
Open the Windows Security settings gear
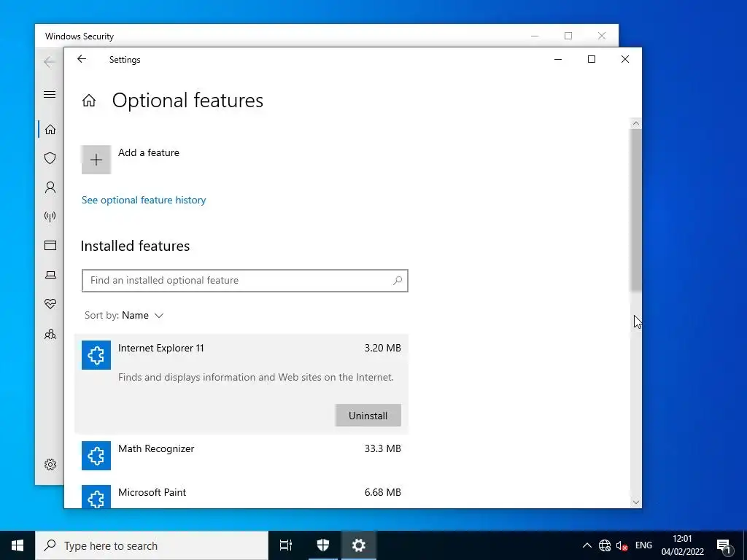pyautogui.click(x=50, y=464)
